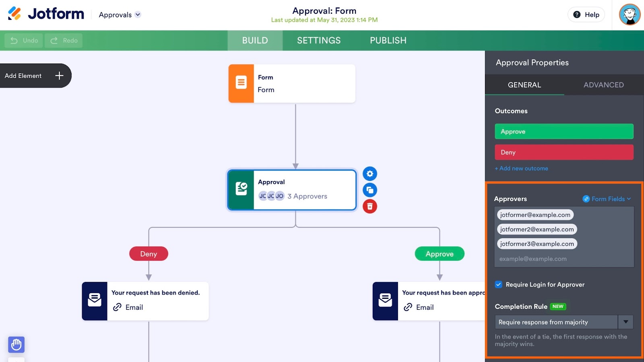Click the Completion Rule dropdown arrow
Viewport: 644px width, 362px height.
click(x=626, y=322)
